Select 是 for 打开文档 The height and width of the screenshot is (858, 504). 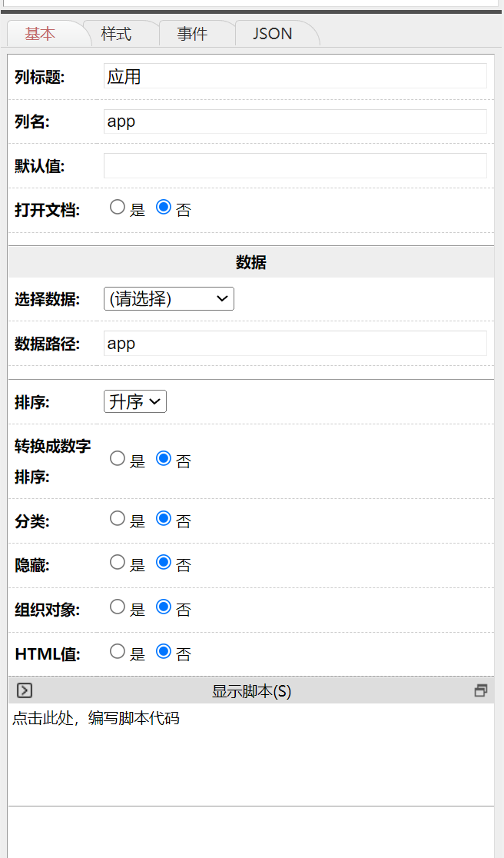point(118,207)
